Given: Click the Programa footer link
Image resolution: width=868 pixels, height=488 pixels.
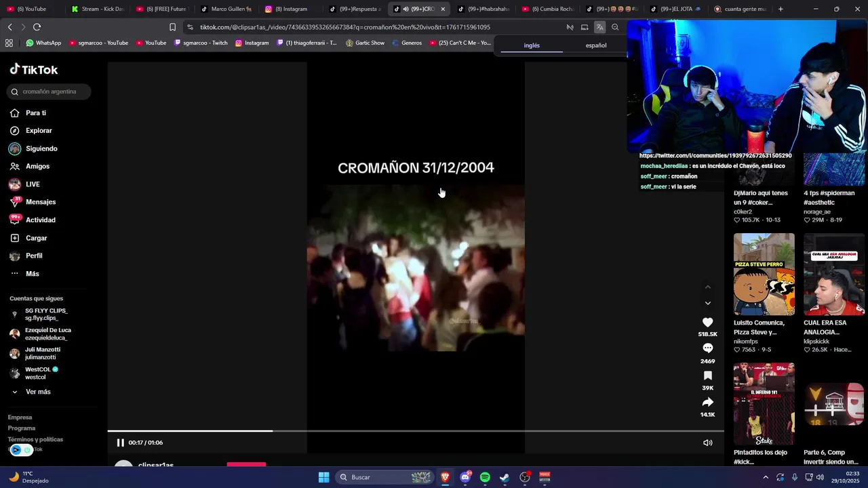Looking at the screenshot, I should coord(22,428).
